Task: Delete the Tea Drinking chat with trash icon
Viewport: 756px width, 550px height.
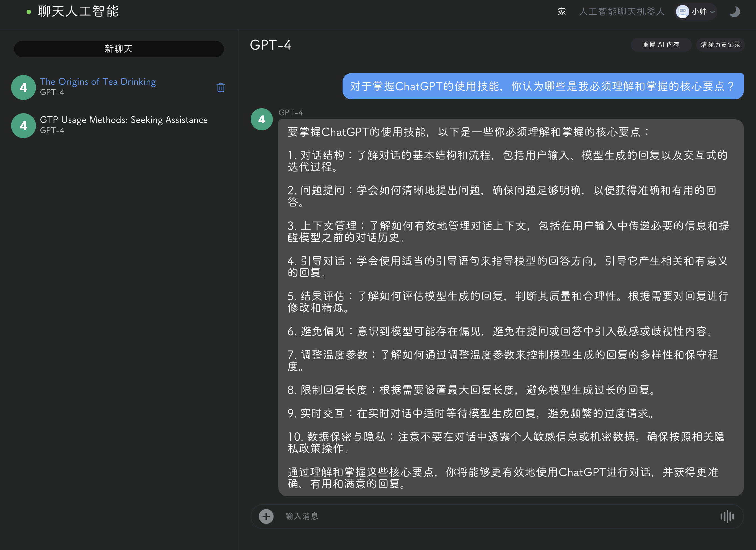Action: pos(220,87)
